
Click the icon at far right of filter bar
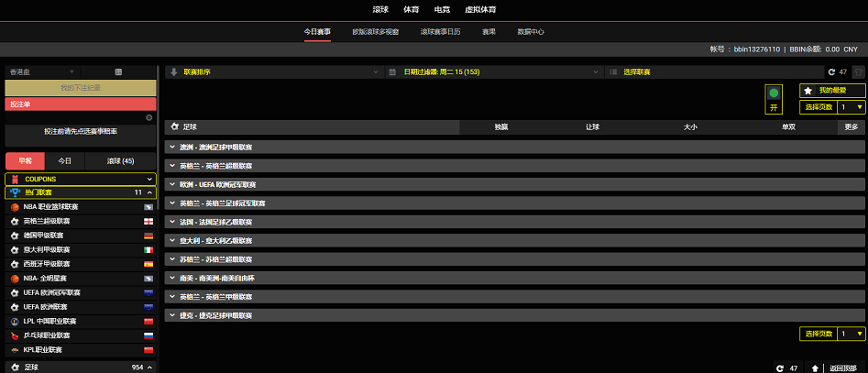tap(858, 71)
